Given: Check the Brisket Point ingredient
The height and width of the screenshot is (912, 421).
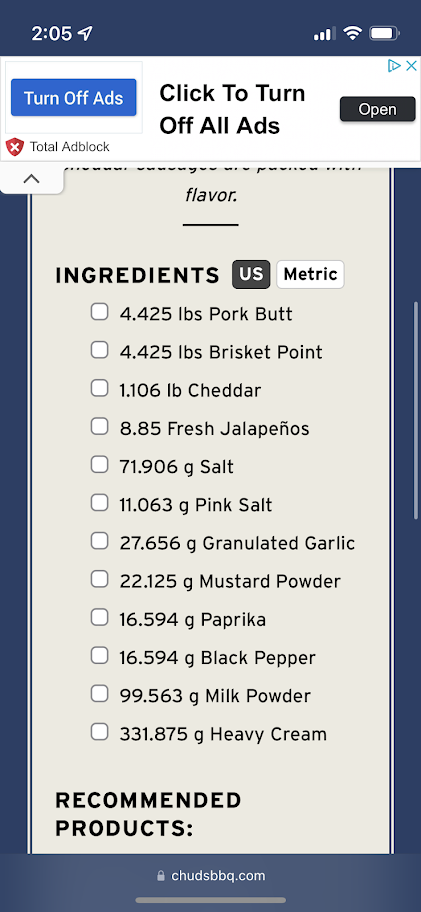Looking at the screenshot, I should click(99, 350).
